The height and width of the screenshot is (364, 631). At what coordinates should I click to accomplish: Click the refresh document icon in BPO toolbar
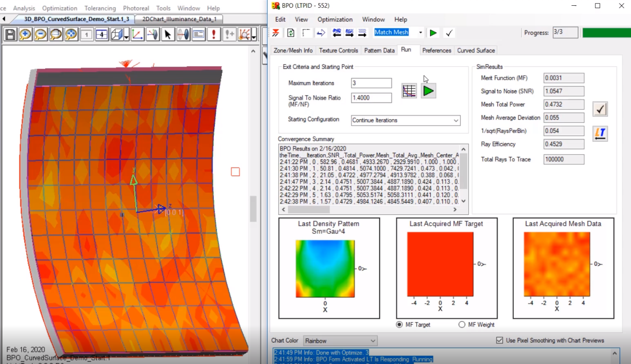click(x=291, y=33)
